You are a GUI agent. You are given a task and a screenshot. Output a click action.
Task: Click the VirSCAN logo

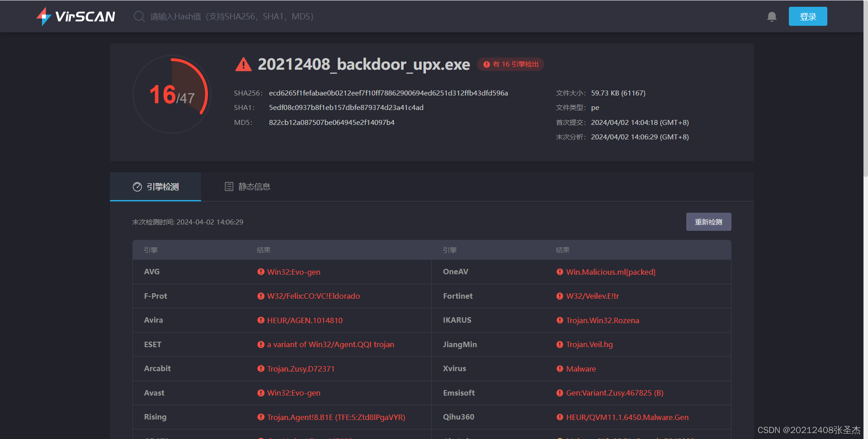click(x=76, y=16)
